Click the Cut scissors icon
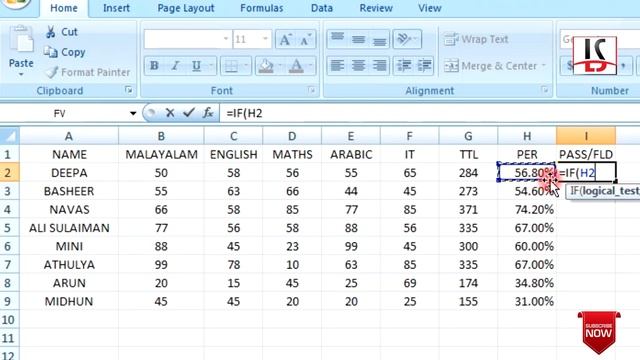This screenshot has height=360, width=640. tap(51, 32)
